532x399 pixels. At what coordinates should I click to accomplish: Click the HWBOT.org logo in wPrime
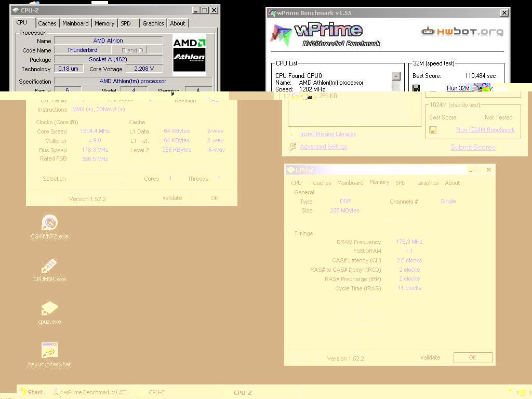[462, 32]
